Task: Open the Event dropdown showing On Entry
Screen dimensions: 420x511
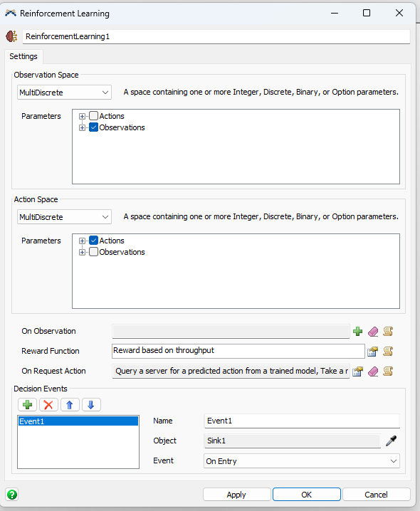Action: [302, 460]
